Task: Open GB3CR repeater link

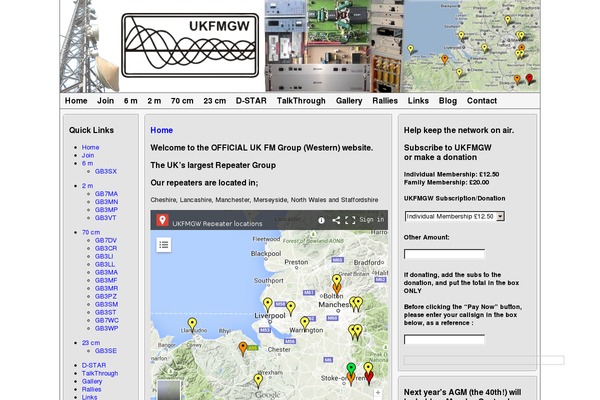Action: pyautogui.click(x=106, y=248)
